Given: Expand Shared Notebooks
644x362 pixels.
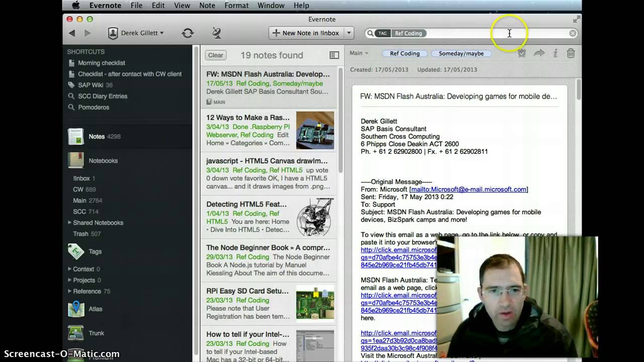Looking at the screenshot, I should [x=70, y=223].
